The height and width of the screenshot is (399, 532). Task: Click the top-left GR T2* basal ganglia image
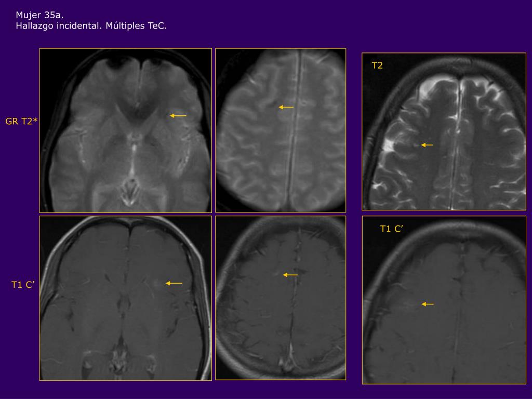point(126,130)
